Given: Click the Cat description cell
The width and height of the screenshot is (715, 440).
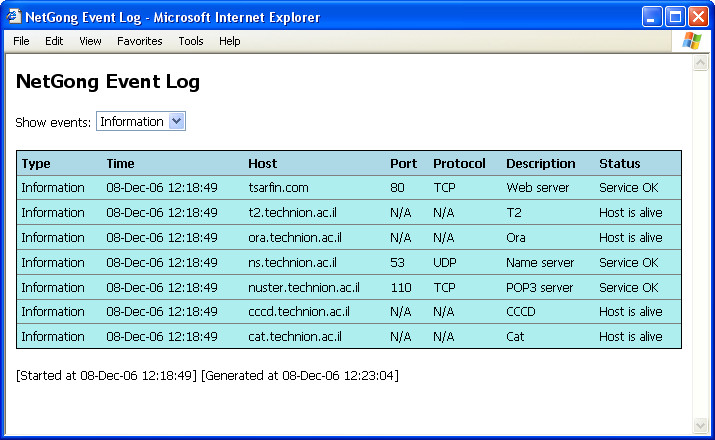Looking at the screenshot, I should (515, 337).
